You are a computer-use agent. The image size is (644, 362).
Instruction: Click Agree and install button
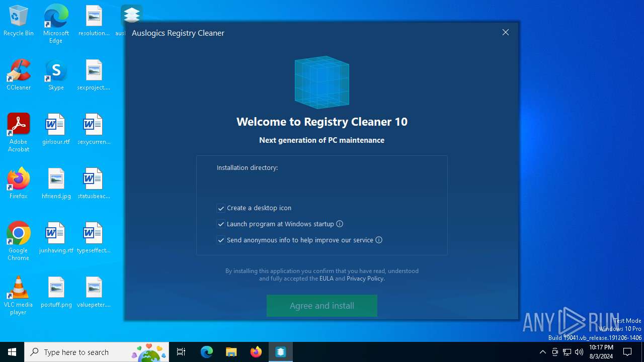pyautogui.click(x=322, y=306)
